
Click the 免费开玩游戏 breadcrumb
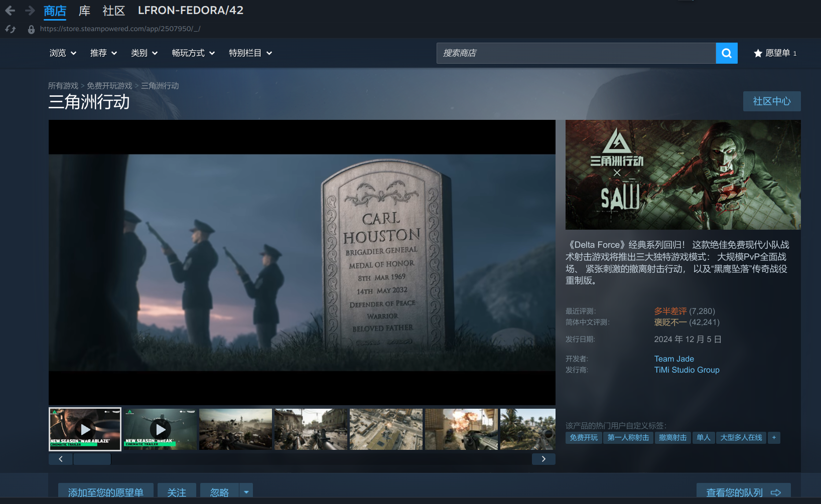pyautogui.click(x=109, y=86)
